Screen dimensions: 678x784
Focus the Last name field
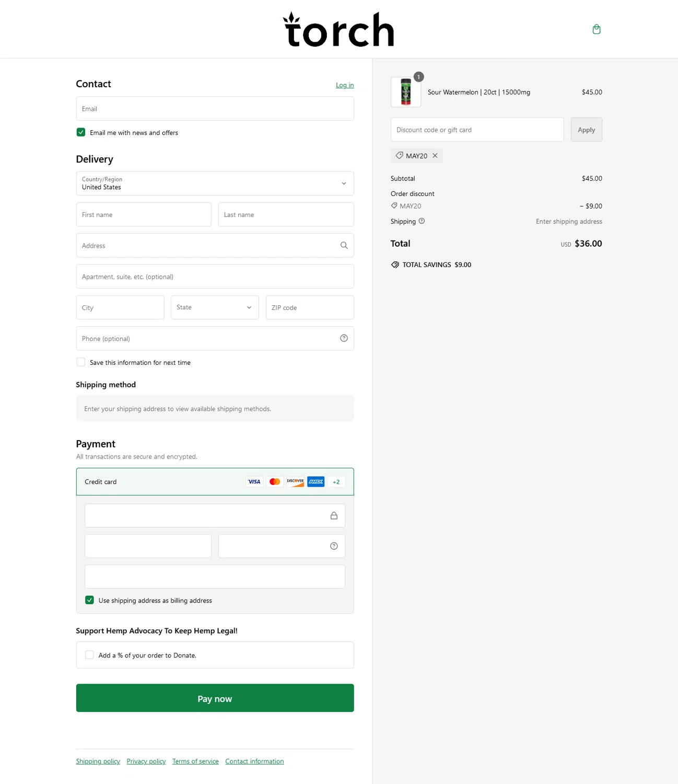click(x=286, y=215)
